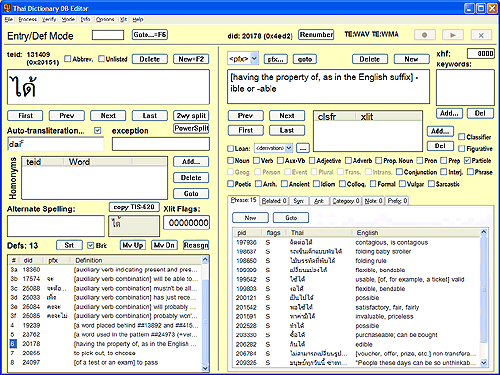Check the Idiom checkbox
The height and width of the screenshot is (375, 500).
317,184
